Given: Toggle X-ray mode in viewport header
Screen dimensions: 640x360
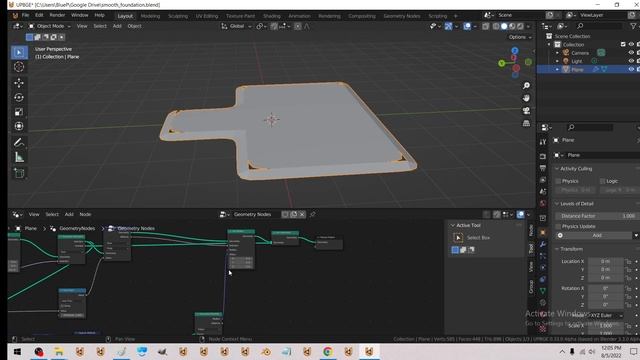Looking at the screenshot, I should coord(486,26).
